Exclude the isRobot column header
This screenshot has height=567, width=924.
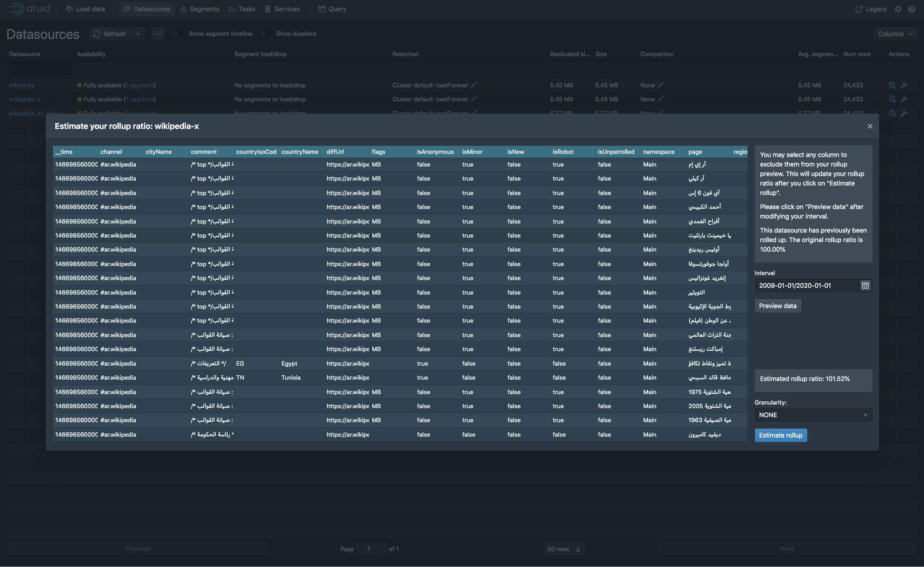click(563, 152)
